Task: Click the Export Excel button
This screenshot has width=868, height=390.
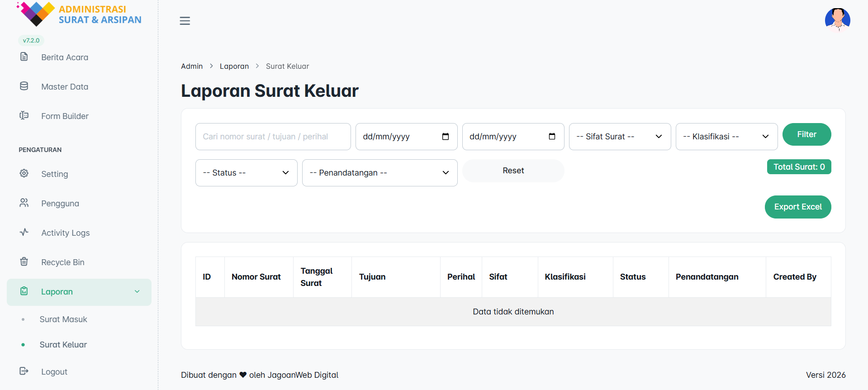Action: point(797,207)
